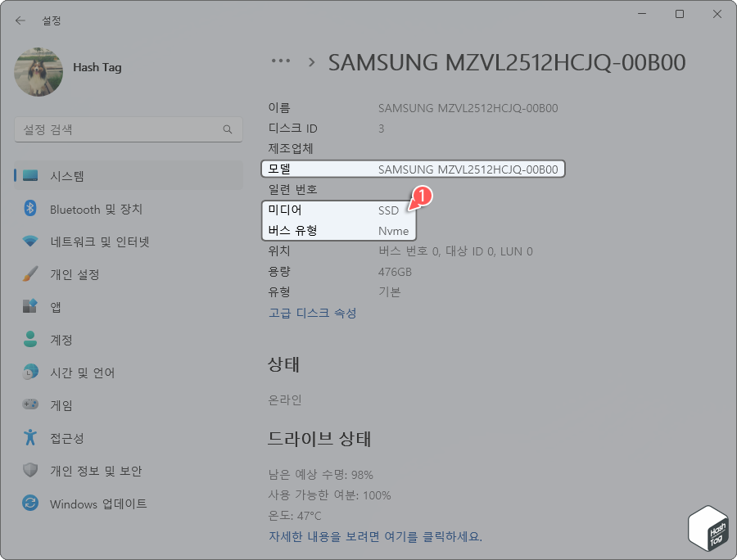
Task: Select the 유형 value 기본
Action: [389, 292]
